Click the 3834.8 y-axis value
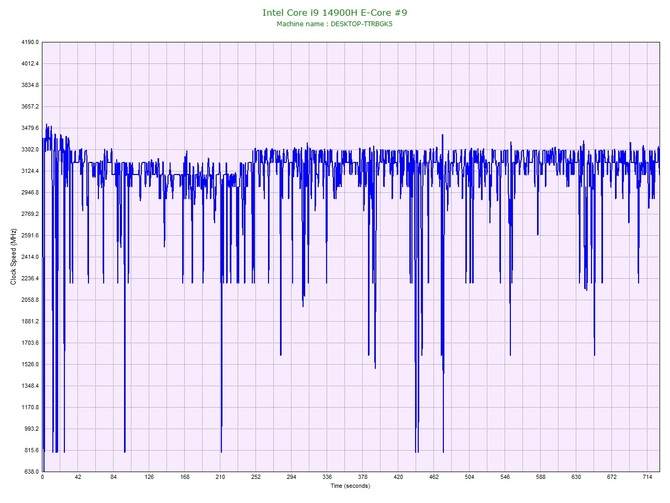Screen dimensions: 670x503 30,85
